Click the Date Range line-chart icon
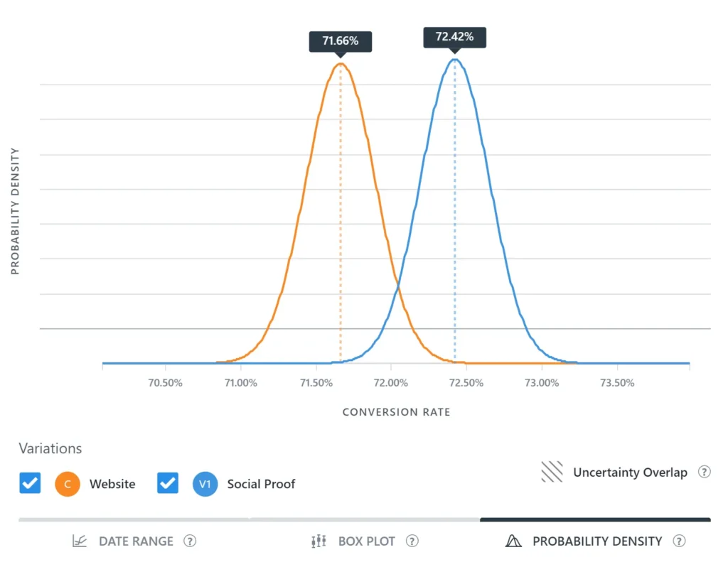728x567 pixels. [80, 541]
